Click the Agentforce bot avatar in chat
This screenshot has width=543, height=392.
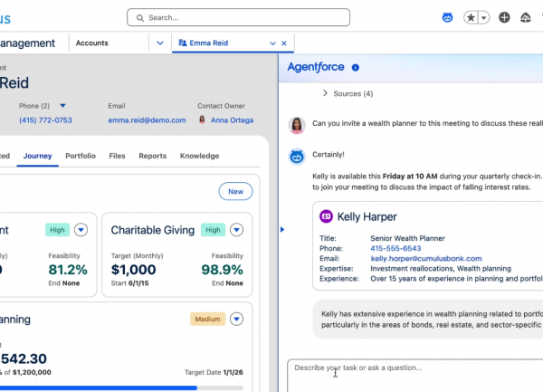[297, 157]
